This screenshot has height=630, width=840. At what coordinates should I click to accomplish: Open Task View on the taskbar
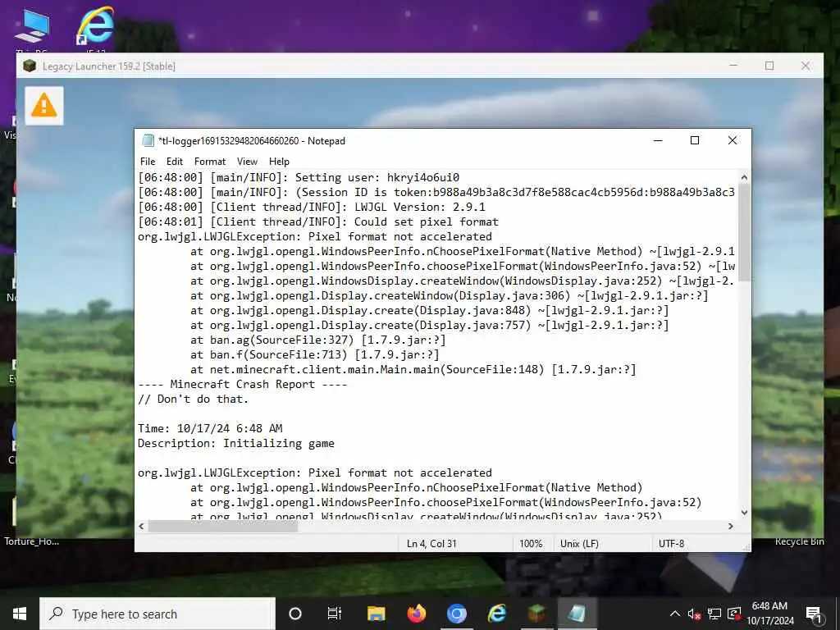pyautogui.click(x=335, y=614)
